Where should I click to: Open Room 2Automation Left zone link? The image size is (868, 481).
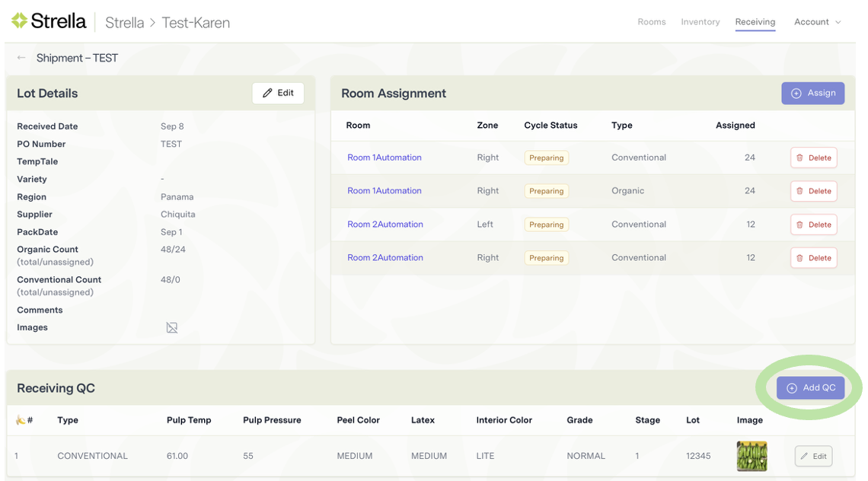coord(385,225)
